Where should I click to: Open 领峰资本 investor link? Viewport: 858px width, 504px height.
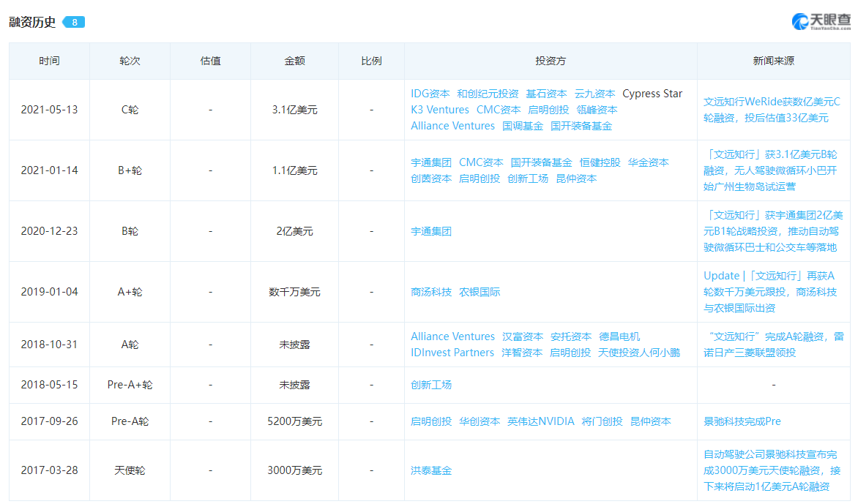[x=597, y=110]
